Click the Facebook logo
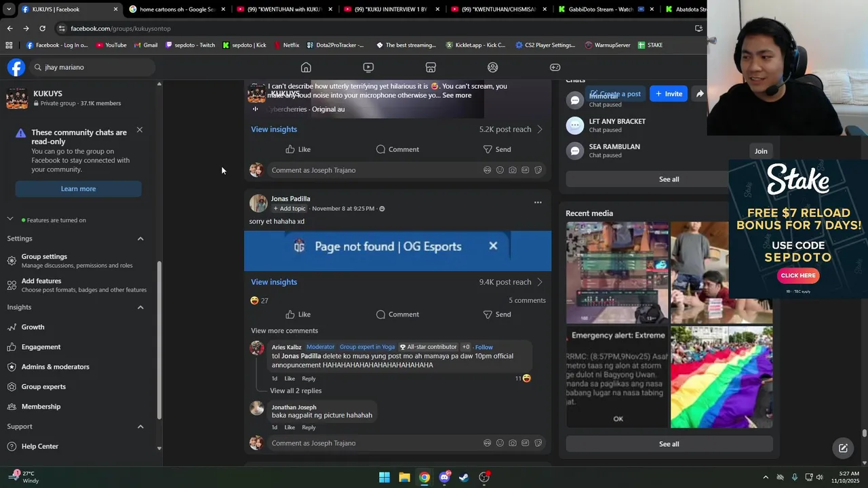This screenshot has width=868, height=488. pyautogui.click(x=16, y=67)
